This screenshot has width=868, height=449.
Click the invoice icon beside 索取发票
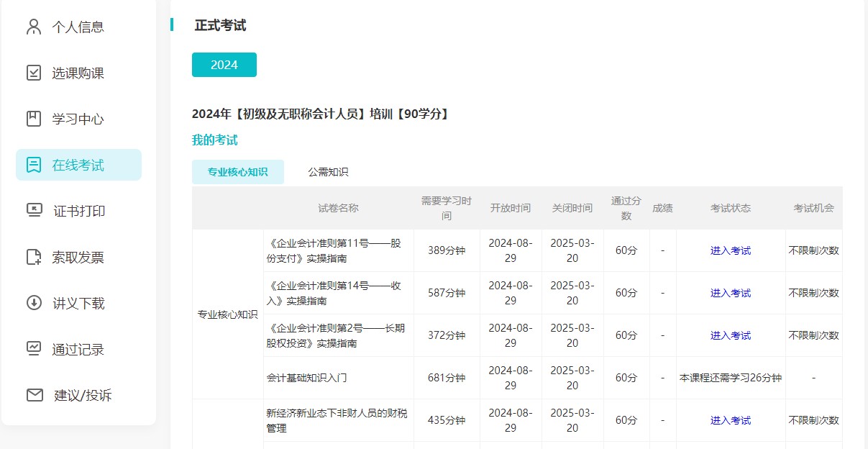(x=34, y=257)
